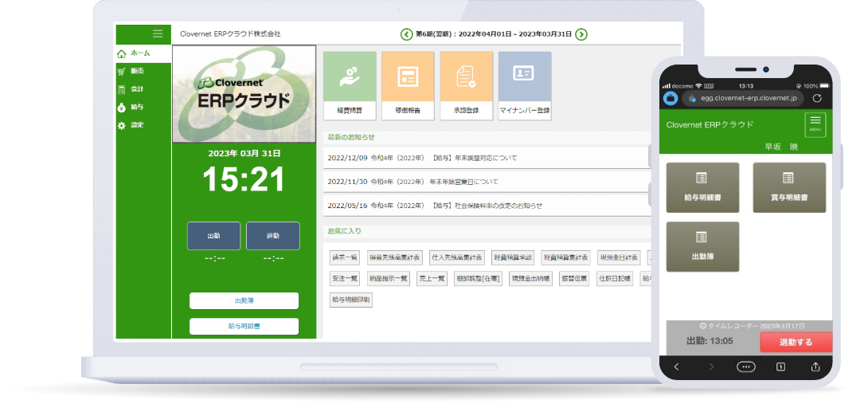Tap the phone browser three-dots menu

(745, 367)
